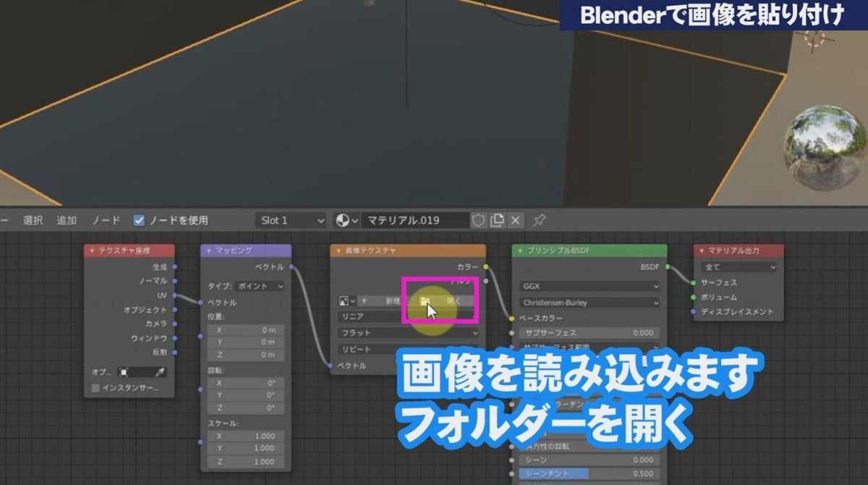Click the ウィンドウ output socket

tap(174, 338)
